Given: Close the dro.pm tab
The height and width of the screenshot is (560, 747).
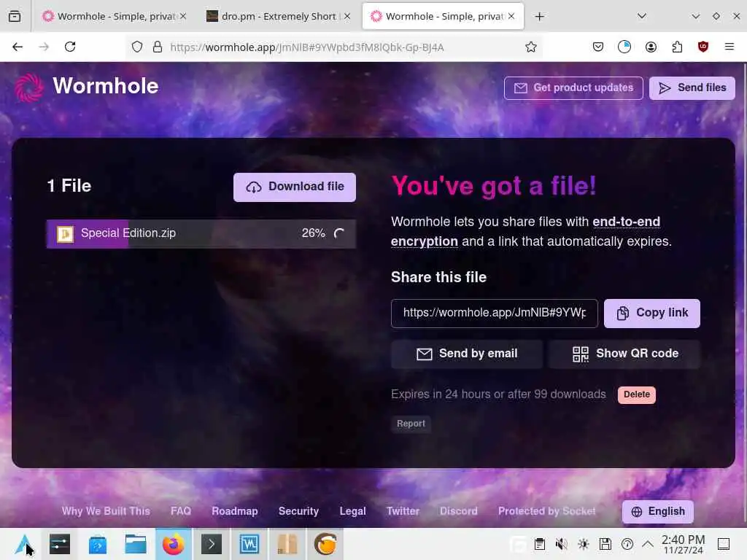Looking at the screenshot, I should point(347,16).
